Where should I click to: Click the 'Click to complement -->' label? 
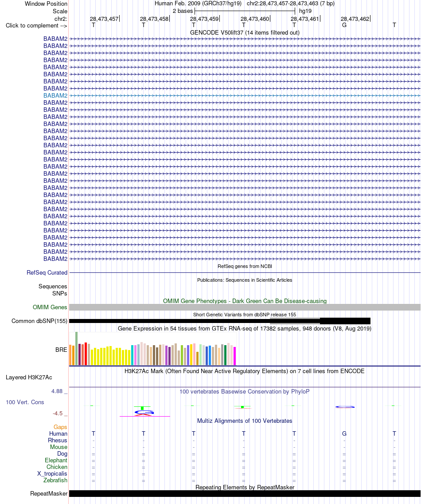pos(36,26)
